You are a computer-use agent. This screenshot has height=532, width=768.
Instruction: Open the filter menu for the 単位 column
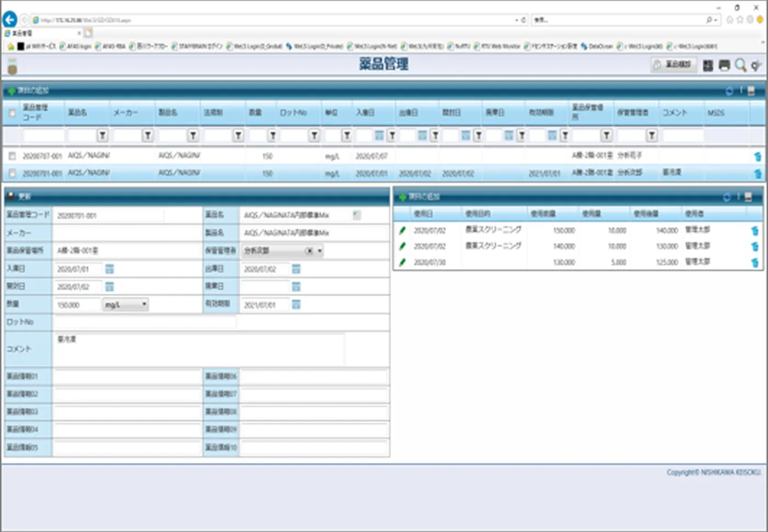347,135
